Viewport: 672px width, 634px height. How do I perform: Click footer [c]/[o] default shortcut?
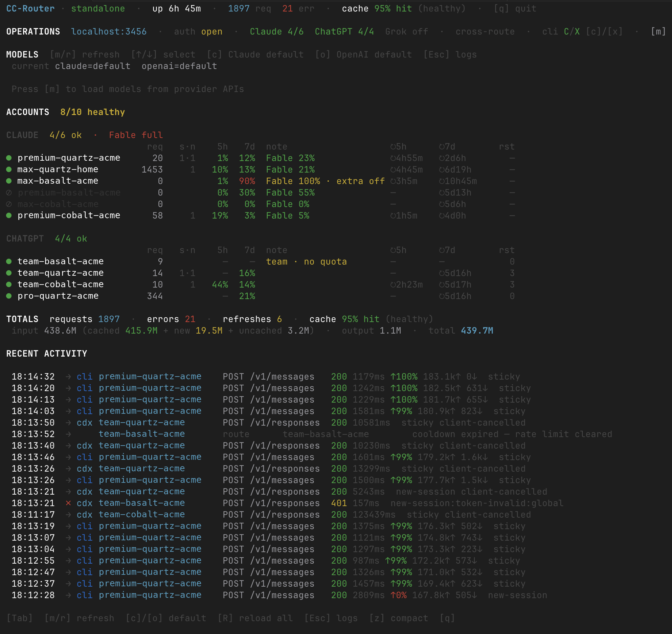click(166, 618)
